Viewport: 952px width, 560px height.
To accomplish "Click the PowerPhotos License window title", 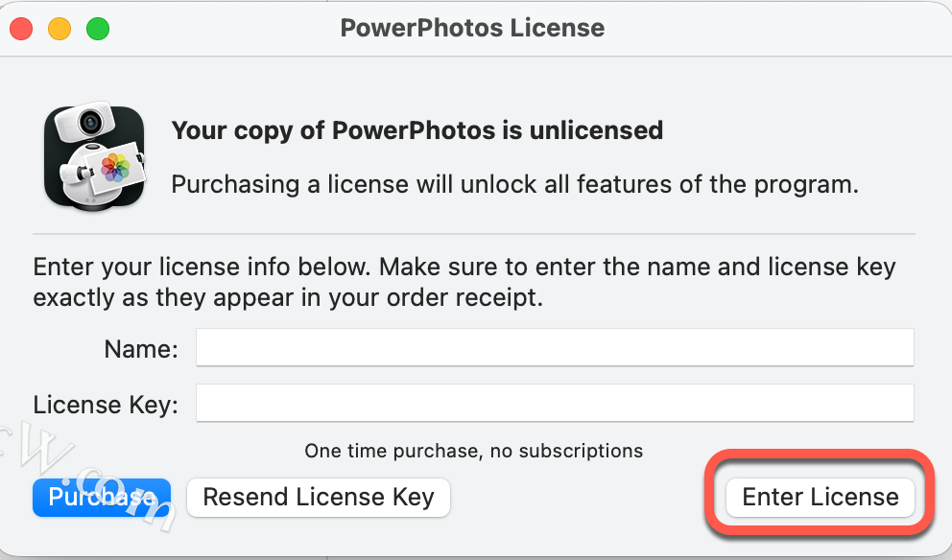I will [472, 28].
